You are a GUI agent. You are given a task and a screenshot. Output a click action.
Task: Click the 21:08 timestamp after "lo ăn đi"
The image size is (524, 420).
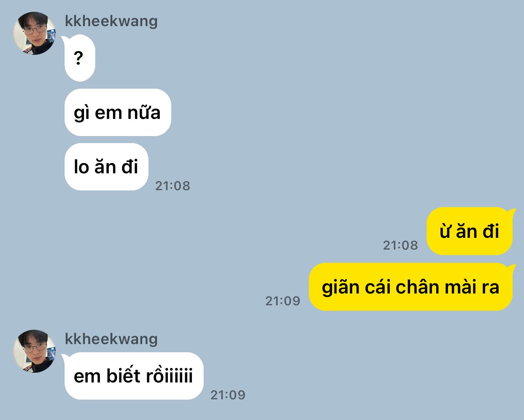(x=173, y=186)
